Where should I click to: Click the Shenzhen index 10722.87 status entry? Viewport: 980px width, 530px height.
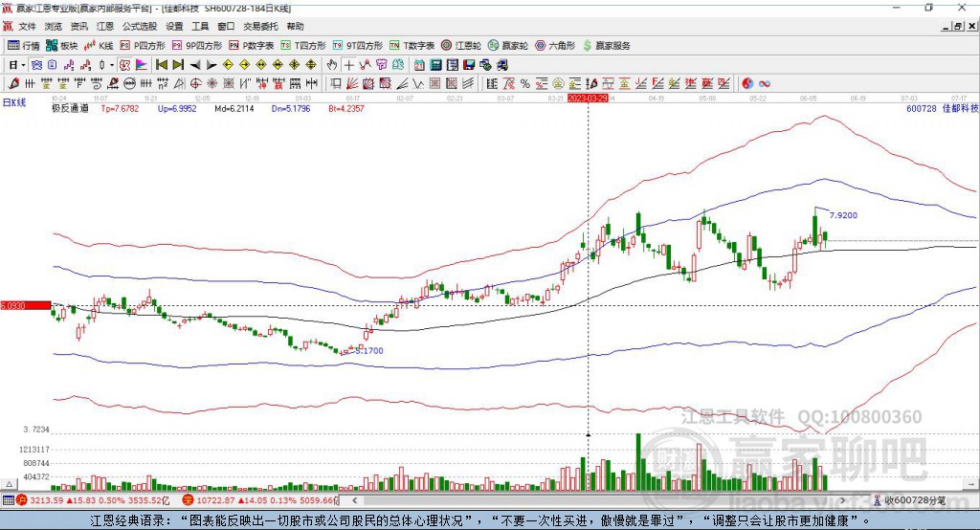click(260, 500)
